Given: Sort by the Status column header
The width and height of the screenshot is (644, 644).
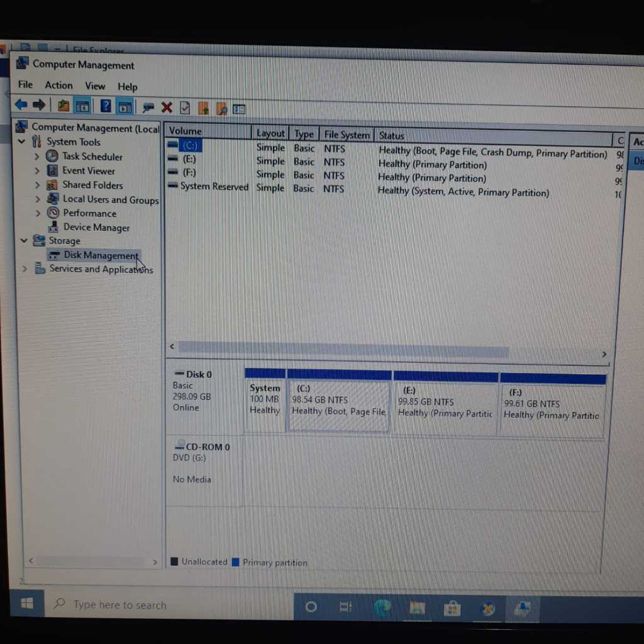Looking at the screenshot, I should tap(493, 137).
